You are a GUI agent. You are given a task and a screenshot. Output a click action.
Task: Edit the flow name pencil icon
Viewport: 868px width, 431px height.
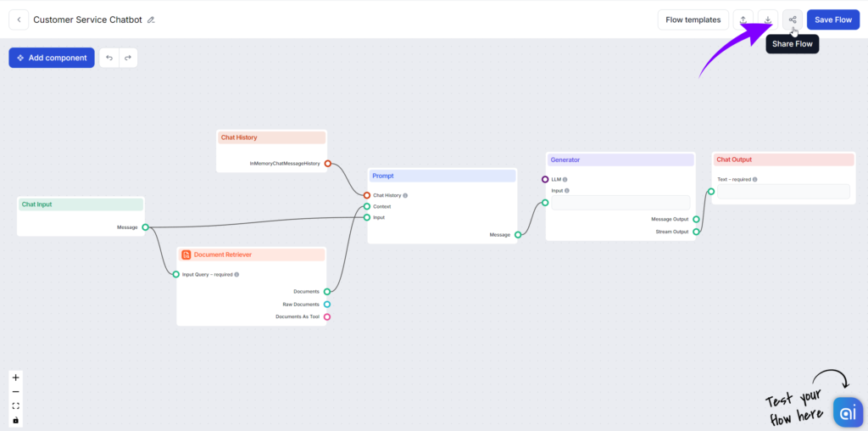tap(151, 20)
